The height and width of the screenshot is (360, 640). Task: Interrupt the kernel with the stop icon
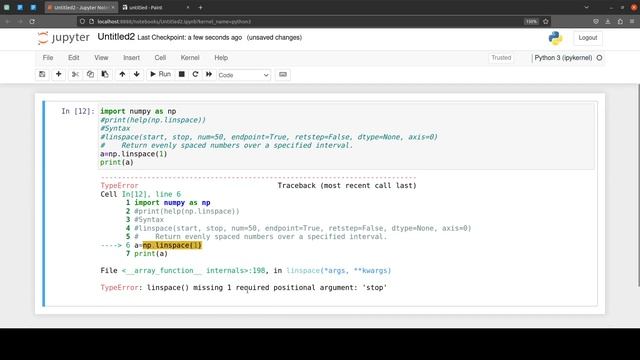tap(182, 74)
